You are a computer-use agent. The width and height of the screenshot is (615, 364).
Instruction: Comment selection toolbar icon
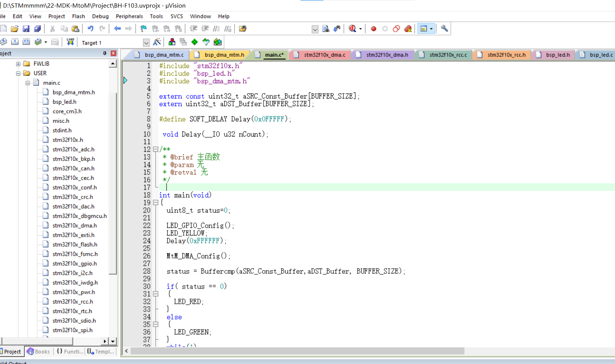coord(216,29)
